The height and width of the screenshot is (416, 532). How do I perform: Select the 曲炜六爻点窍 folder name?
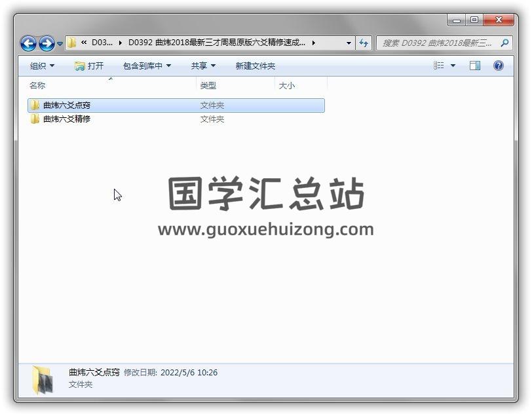click(x=67, y=105)
